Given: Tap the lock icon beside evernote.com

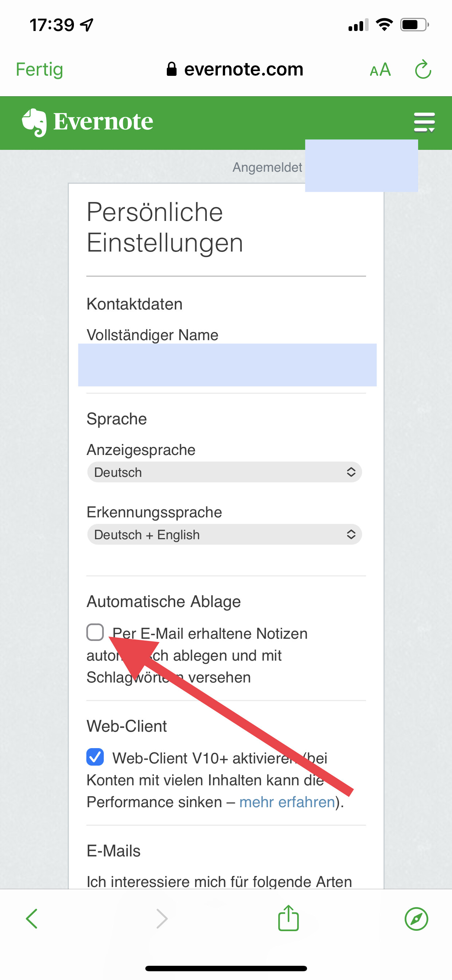Looking at the screenshot, I should (172, 69).
